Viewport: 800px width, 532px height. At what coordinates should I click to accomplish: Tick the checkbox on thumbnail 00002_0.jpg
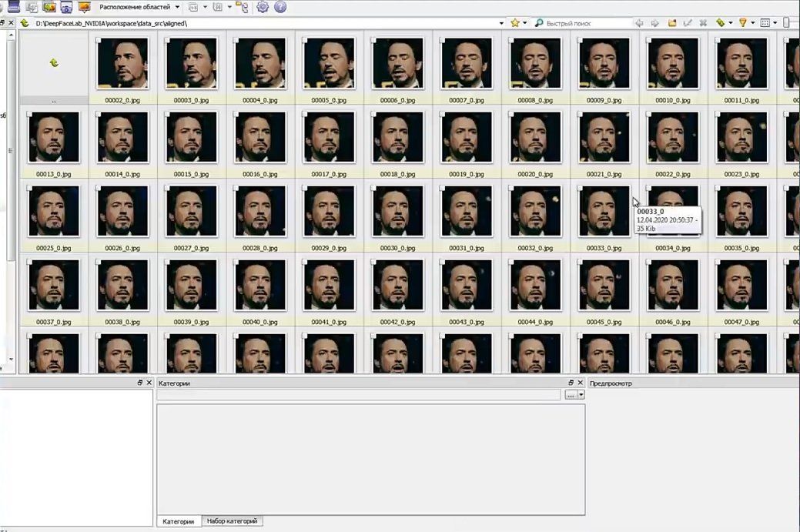[x=99, y=40]
